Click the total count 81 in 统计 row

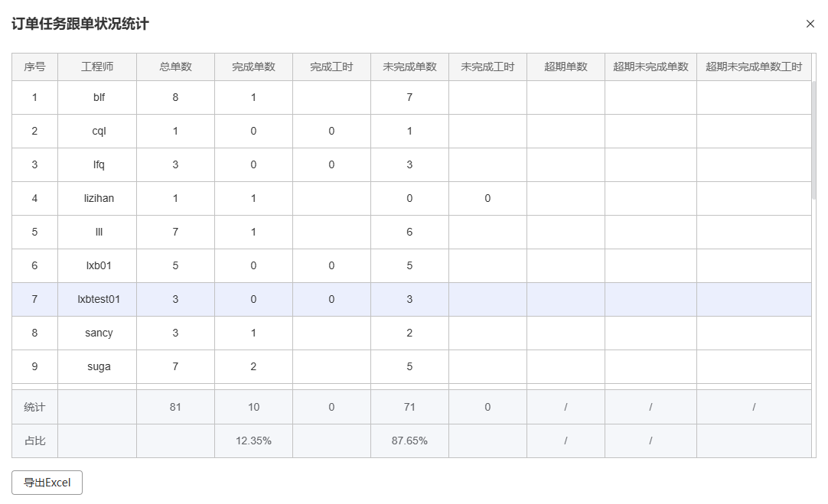(x=175, y=407)
